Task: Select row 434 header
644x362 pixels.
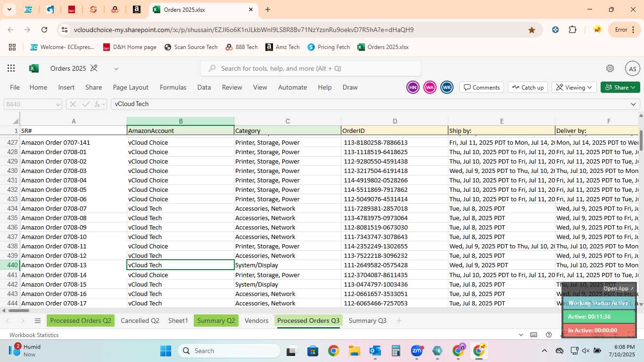Action: tap(10, 208)
